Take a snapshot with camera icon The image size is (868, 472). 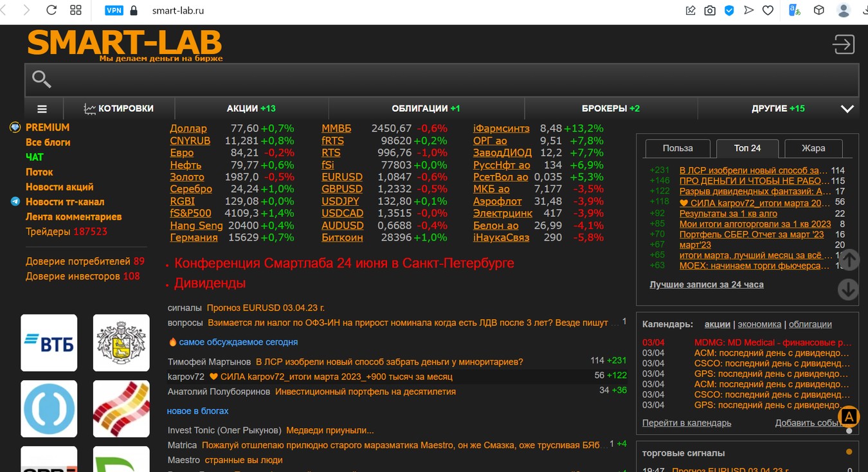tap(710, 10)
